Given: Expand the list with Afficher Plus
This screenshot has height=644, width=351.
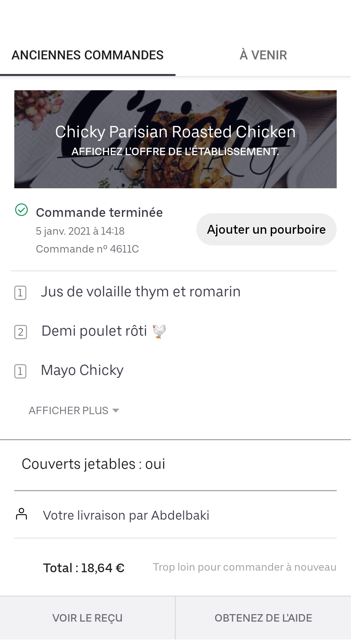Looking at the screenshot, I should tap(74, 411).
